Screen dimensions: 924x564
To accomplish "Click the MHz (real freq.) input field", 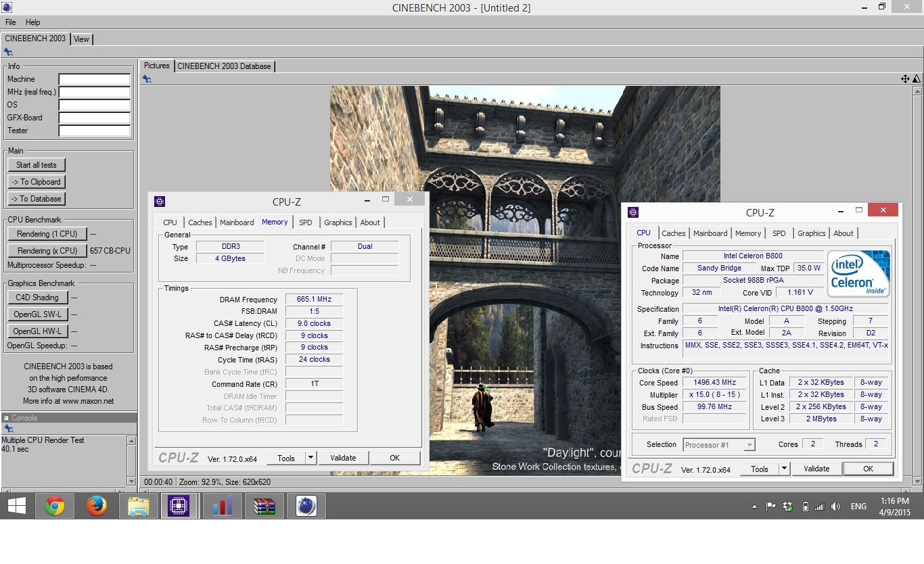I will point(94,92).
